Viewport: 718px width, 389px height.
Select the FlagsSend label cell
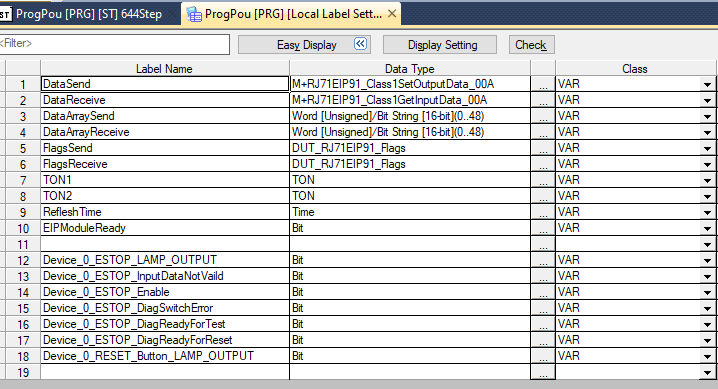point(164,148)
